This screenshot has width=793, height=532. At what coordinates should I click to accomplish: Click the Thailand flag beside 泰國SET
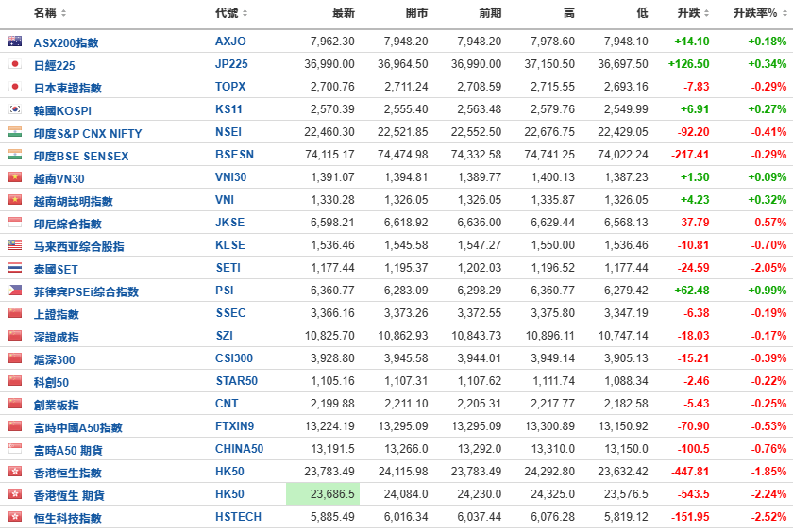tap(15, 268)
